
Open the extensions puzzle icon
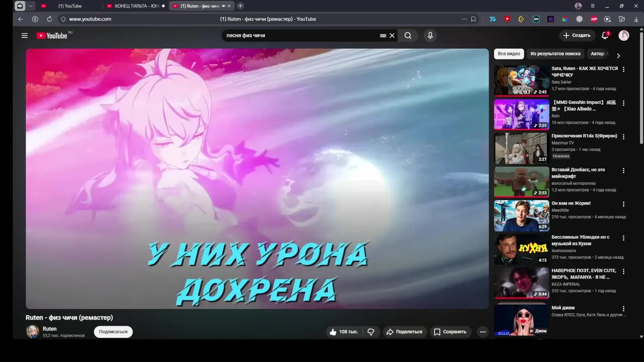(622, 19)
